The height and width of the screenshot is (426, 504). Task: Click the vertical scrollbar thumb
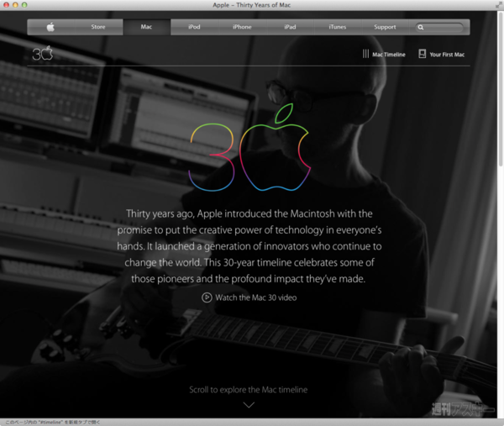pyautogui.click(x=501, y=90)
